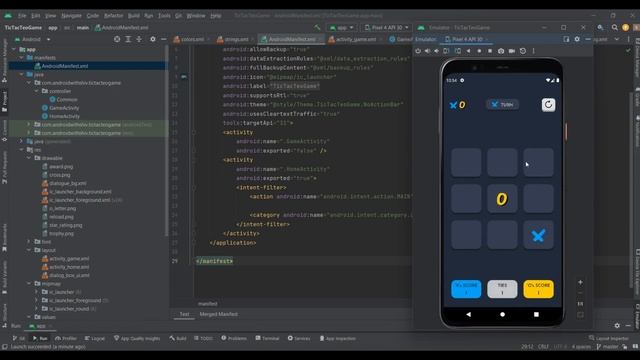Image resolution: width=640 pixels, height=360 pixels.
Task: Click the game reload button in emulator
Action: (x=548, y=105)
